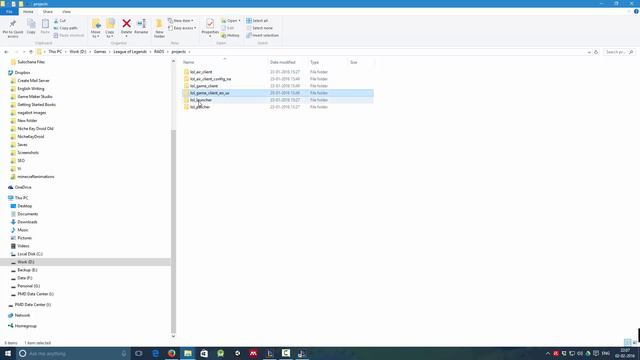This screenshot has height=360, width=640.
Task: Click the Properties icon in the ribbon
Action: tap(210, 24)
